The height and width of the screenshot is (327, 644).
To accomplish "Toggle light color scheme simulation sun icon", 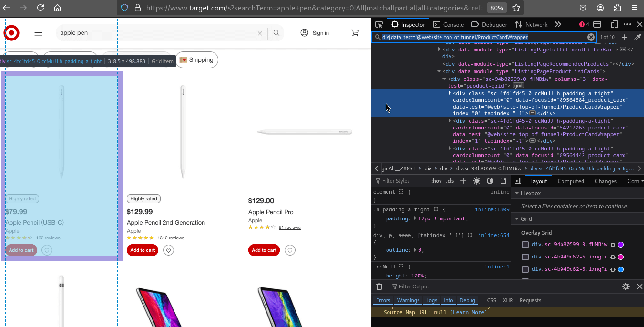I will 477,181.
